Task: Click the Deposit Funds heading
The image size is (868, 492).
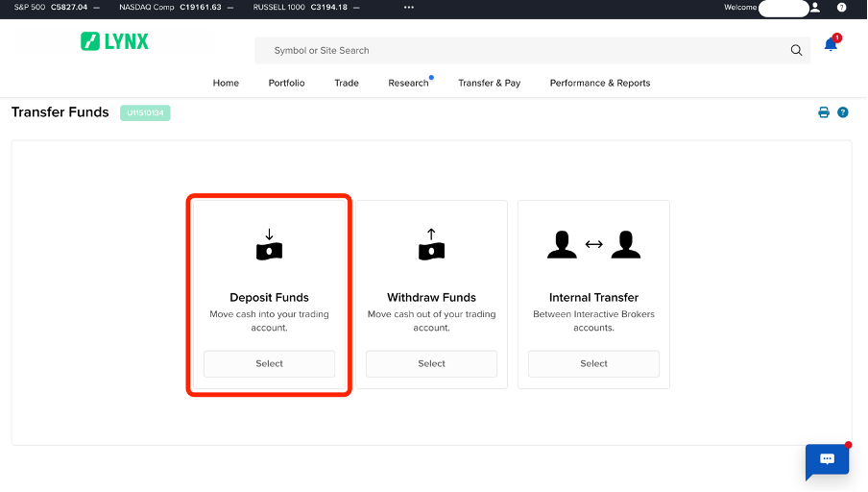Action: (x=269, y=298)
